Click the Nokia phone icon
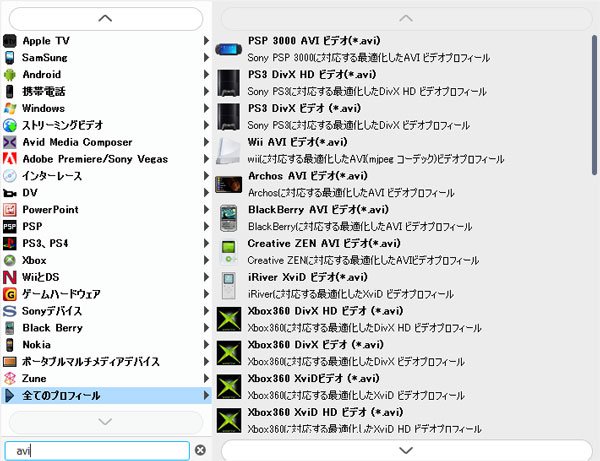600x461 pixels. [10, 345]
